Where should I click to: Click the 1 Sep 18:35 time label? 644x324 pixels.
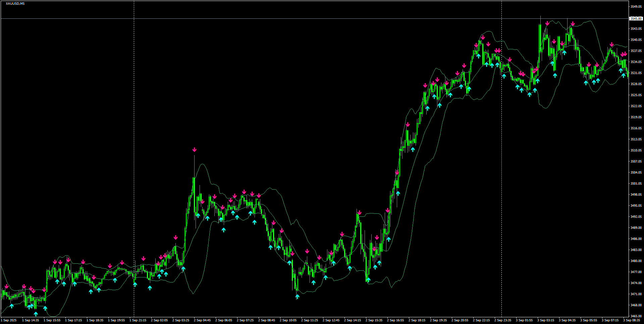click(95, 320)
